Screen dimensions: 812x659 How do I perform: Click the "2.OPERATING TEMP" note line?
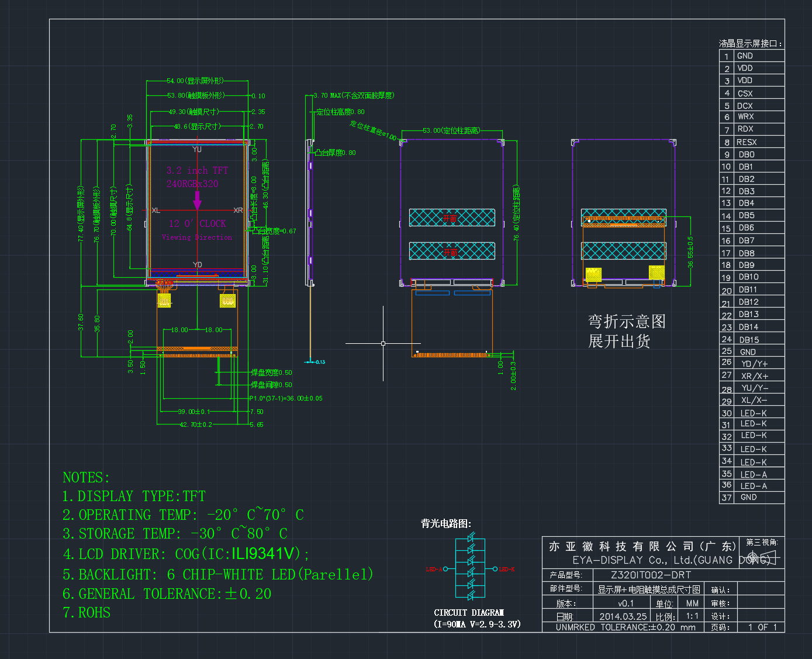click(183, 515)
